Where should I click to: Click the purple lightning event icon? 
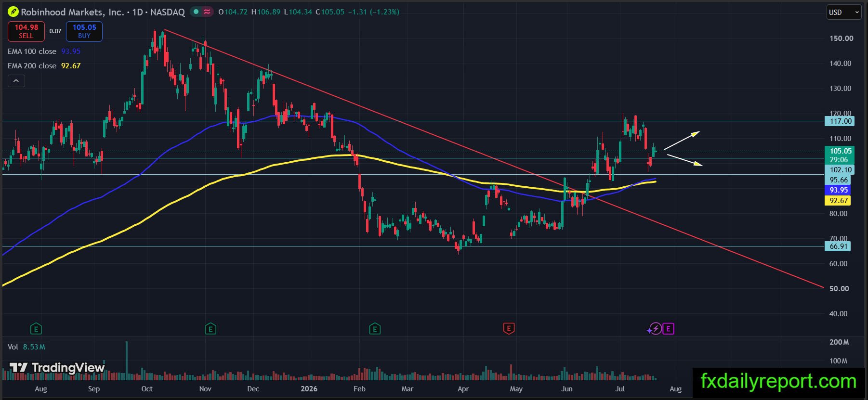coord(655,329)
